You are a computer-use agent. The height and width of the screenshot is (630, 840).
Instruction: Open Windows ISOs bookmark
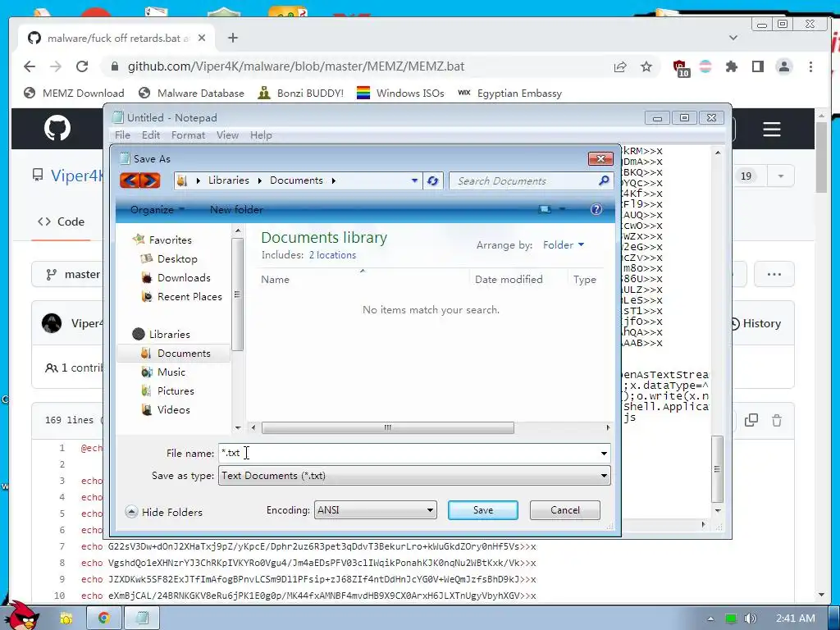[400, 94]
